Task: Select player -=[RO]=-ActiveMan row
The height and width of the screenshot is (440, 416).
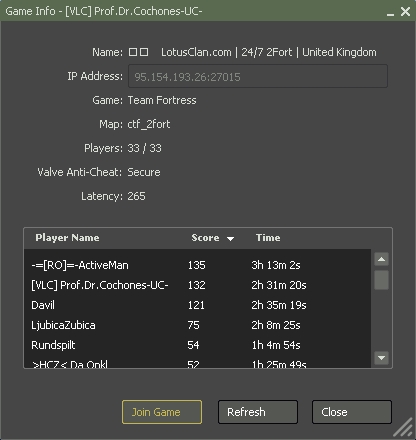Action: pyautogui.click(x=197, y=265)
